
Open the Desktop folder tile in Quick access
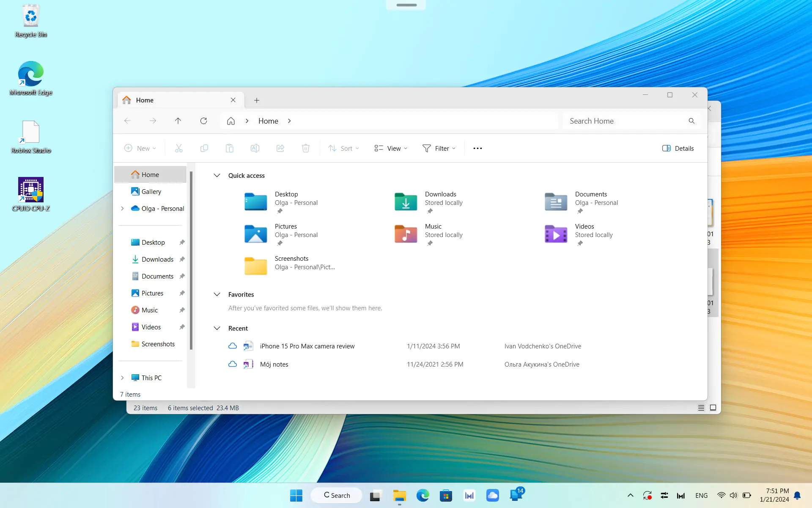281,202
